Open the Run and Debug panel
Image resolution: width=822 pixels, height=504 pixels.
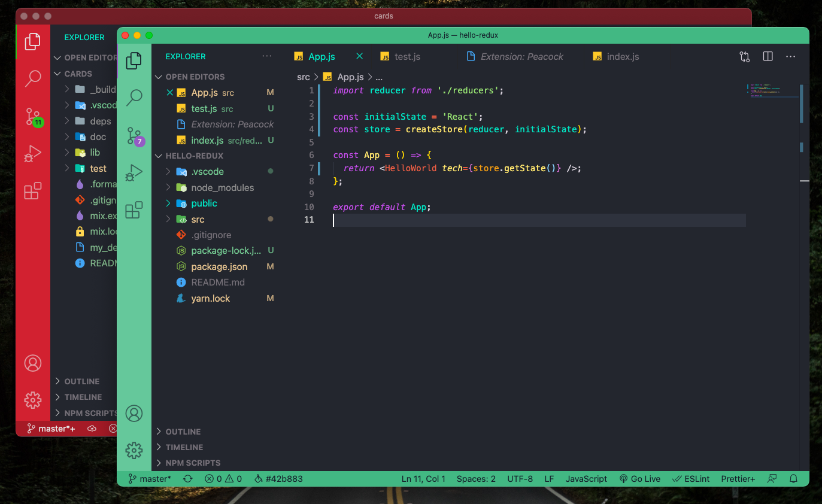point(134,172)
